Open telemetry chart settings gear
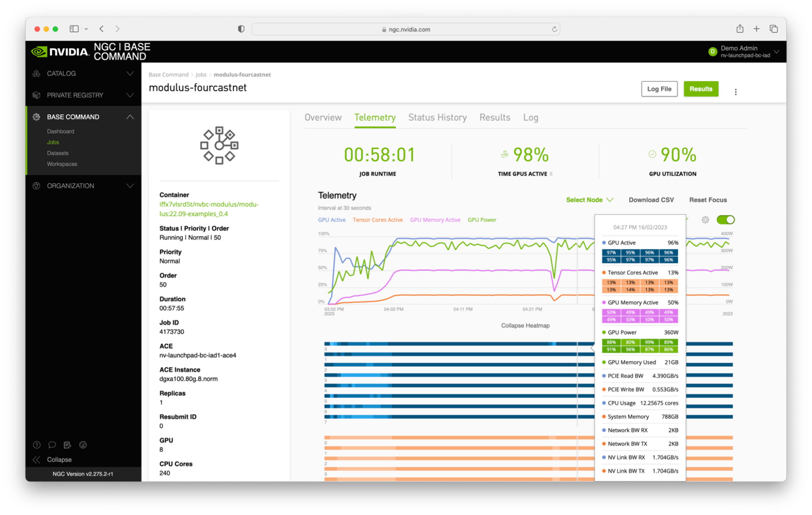Screen dimensions: 812x515 (x=705, y=220)
